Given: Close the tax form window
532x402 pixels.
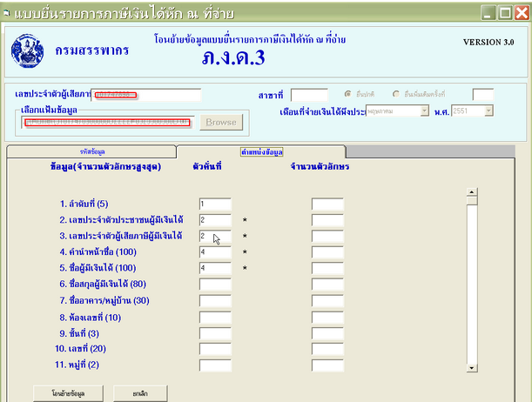Looking at the screenshot, I should point(522,13).
